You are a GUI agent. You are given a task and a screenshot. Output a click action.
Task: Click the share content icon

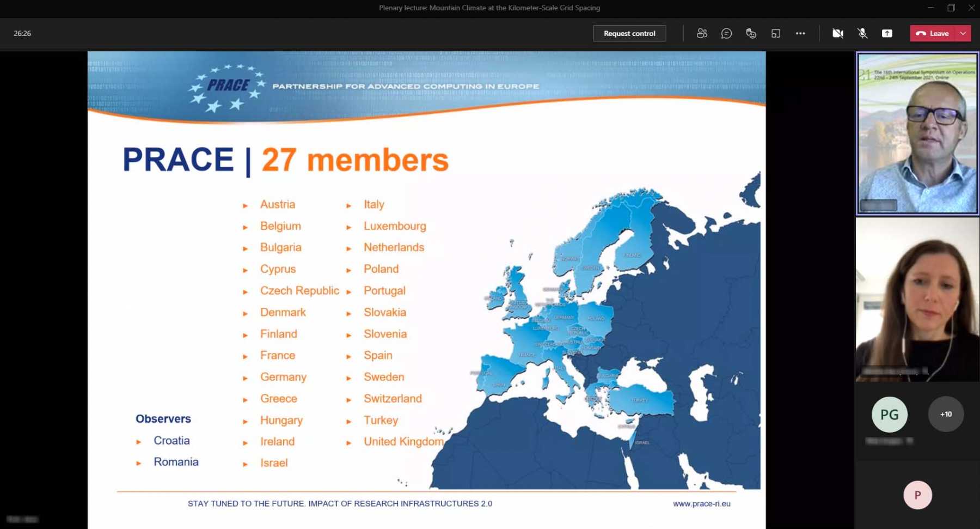click(887, 33)
